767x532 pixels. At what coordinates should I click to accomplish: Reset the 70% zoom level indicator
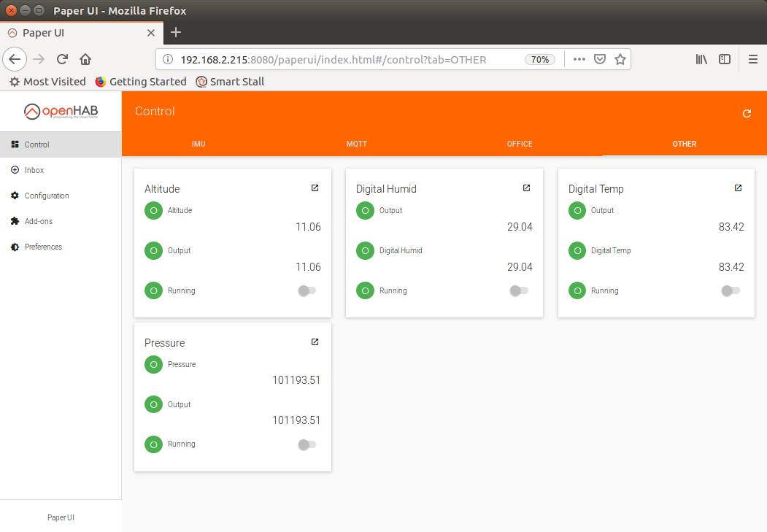click(540, 59)
